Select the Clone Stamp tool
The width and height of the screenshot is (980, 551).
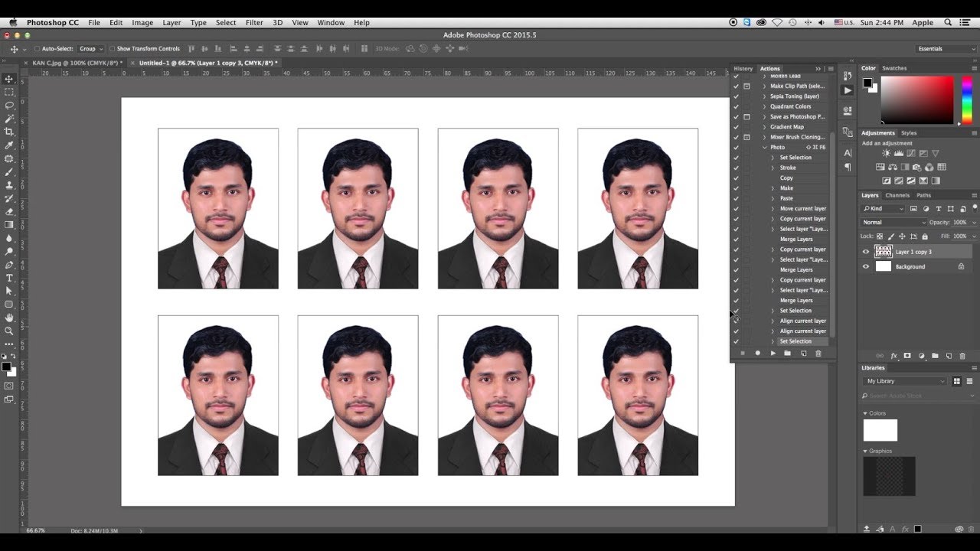(9, 184)
